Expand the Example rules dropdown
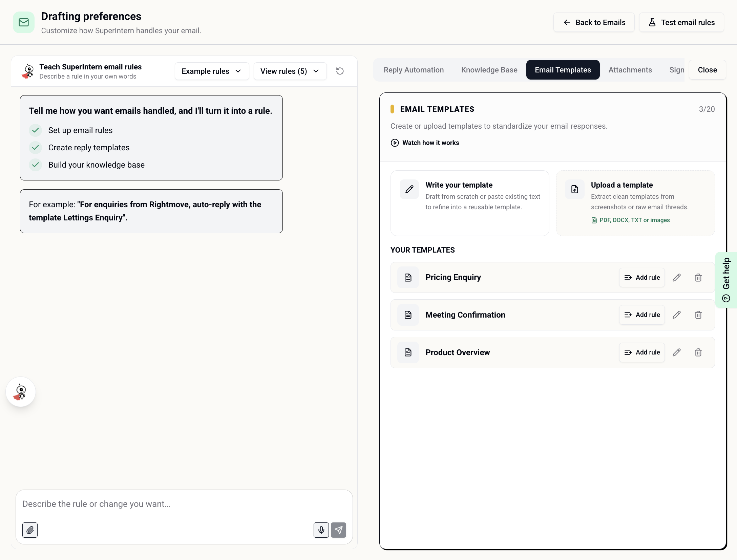 click(x=212, y=71)
